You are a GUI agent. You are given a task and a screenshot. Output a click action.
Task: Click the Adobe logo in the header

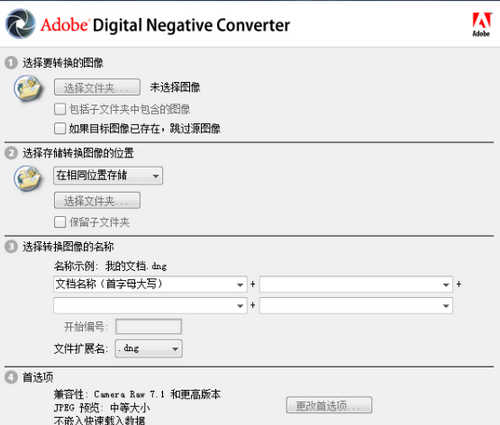coord(482,24)
